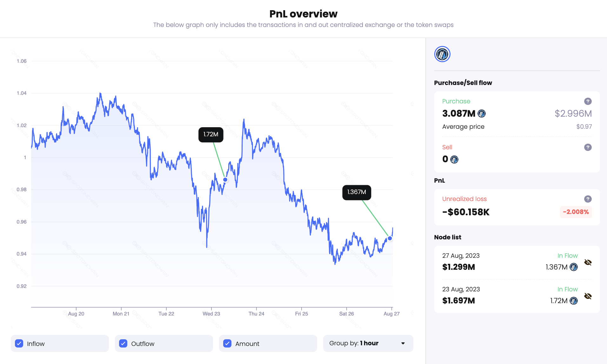This screenshot has width=607, height=364.
Task: Click the 1.367M chart tooltip label
Action: [x=357, y=192]
